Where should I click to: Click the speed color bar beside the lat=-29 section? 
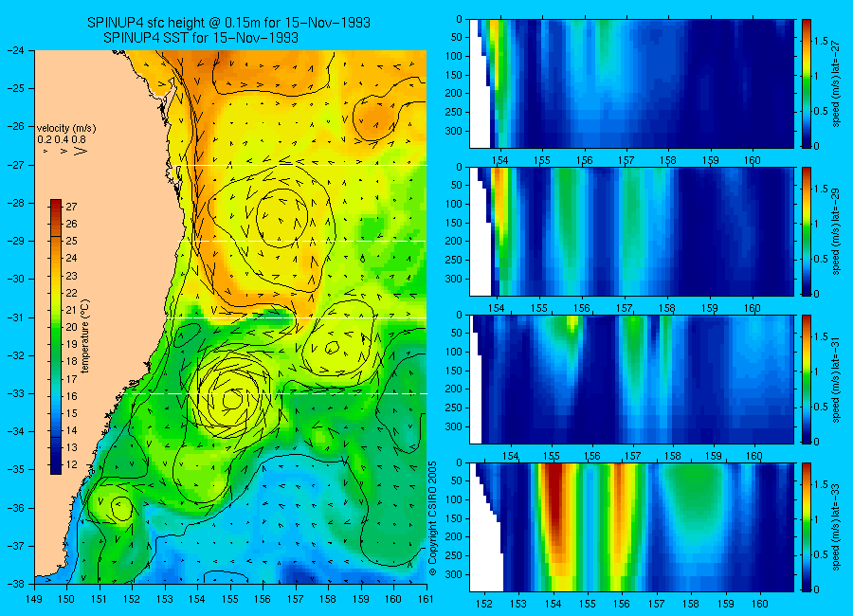click(x=806, y=231)
